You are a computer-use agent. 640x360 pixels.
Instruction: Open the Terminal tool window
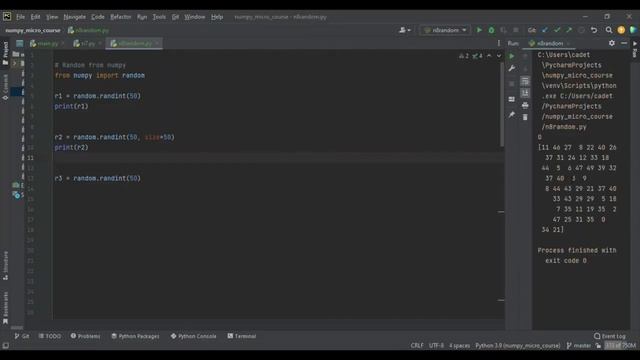click(x=242, y=336)
